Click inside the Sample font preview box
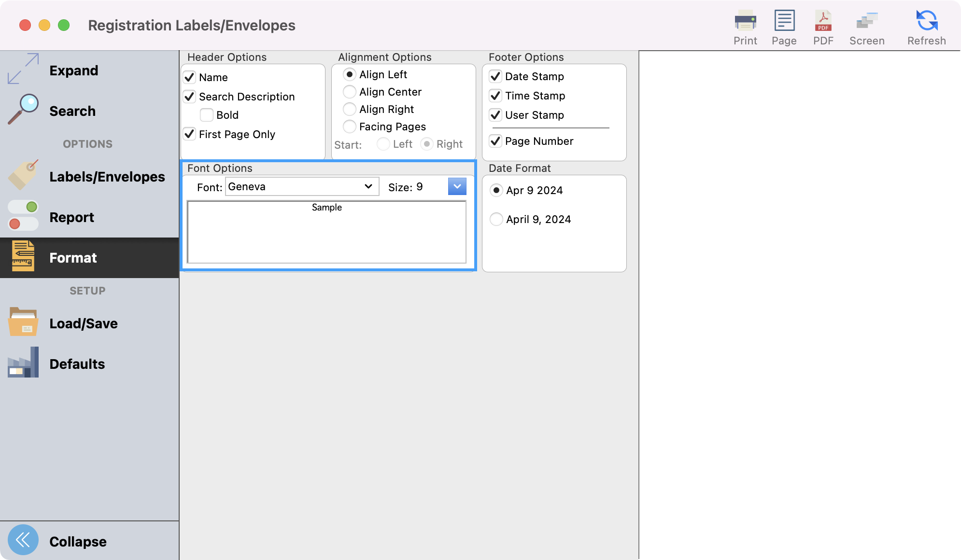This screenshot has height=560, width=961. (x=326, y=233)
